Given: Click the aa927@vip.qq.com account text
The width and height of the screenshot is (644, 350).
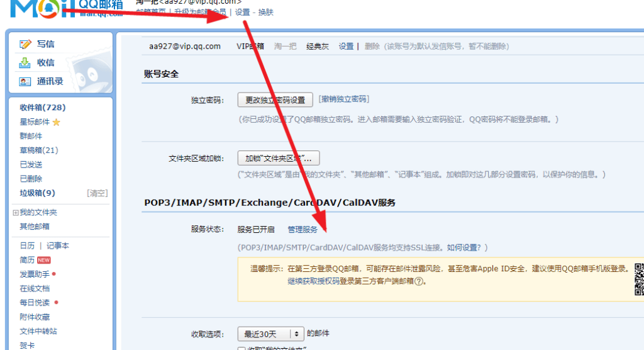Looking at the screenshot, I should (185, 46).
